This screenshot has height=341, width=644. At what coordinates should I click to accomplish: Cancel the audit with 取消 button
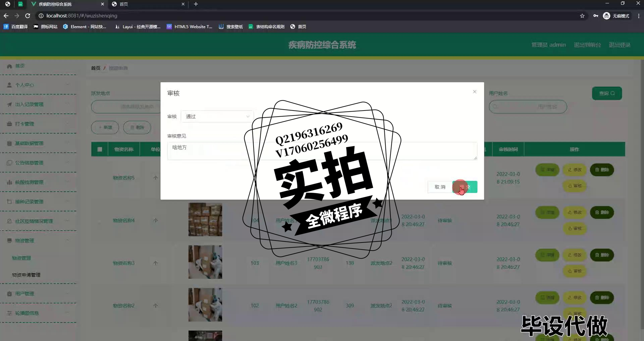tap(440, 187)
